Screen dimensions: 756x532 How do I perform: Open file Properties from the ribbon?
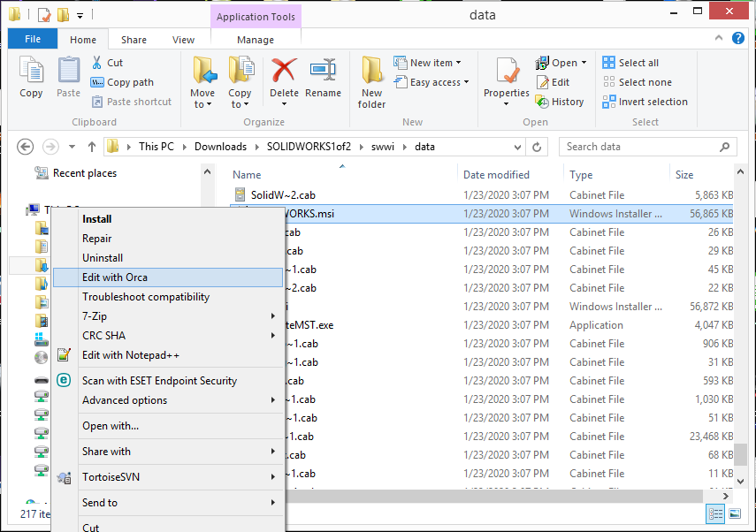click(x=506, y=80)
